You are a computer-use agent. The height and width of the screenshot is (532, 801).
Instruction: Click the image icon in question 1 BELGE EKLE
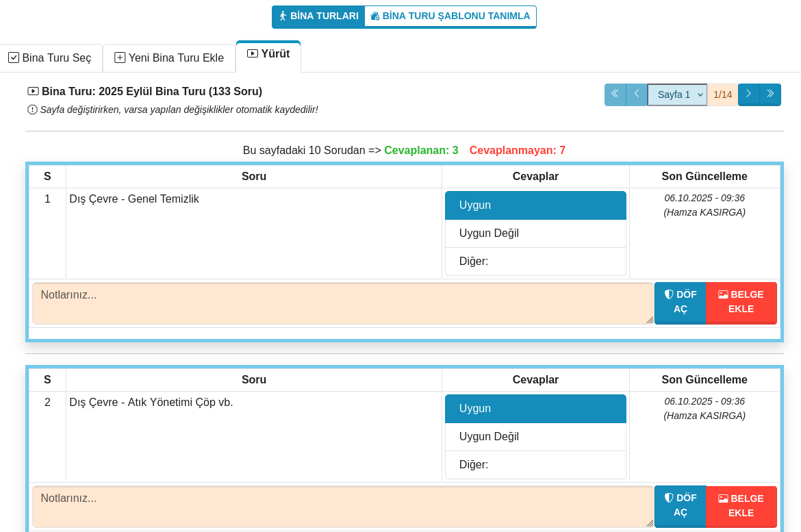[x=723, y=294]
